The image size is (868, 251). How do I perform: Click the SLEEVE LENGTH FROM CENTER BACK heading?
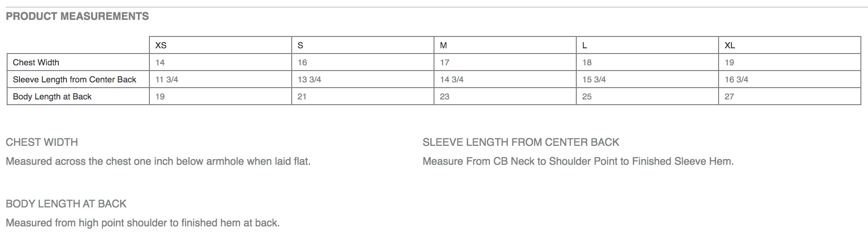(521, 142)
